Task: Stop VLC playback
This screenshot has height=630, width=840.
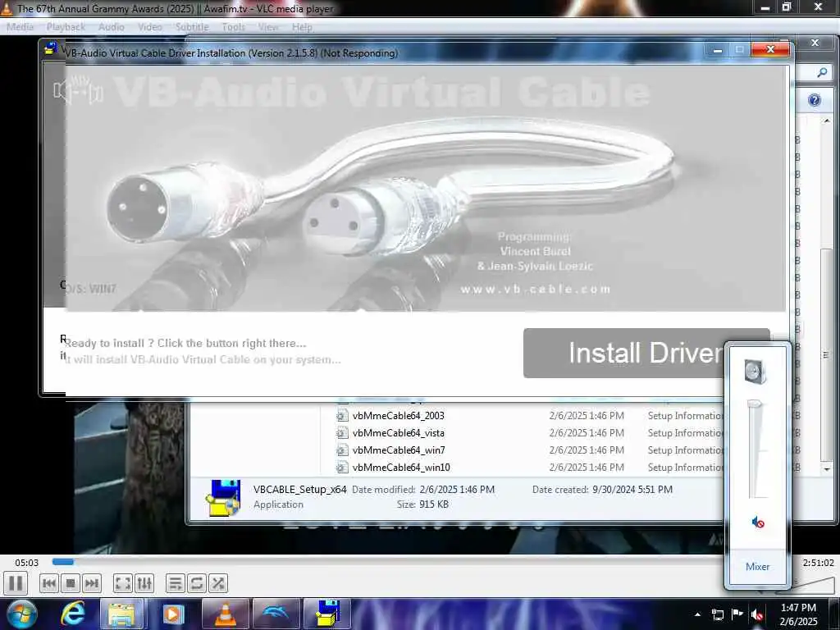Action: [x=71, y=583]
